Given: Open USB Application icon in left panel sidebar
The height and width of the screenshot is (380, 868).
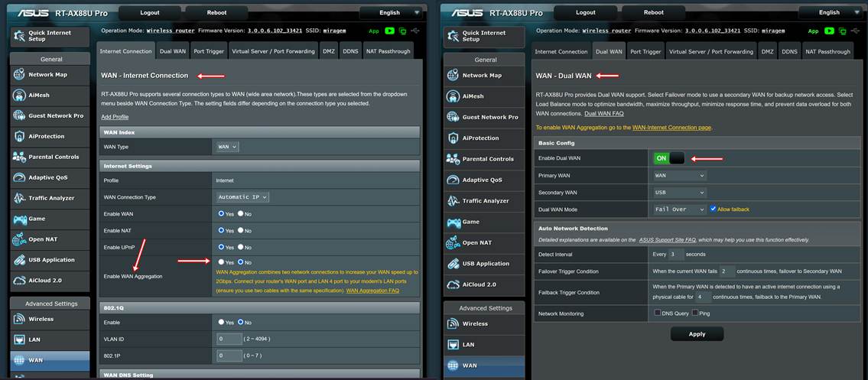Looking at the screenshot, I should tap(19, 260).
